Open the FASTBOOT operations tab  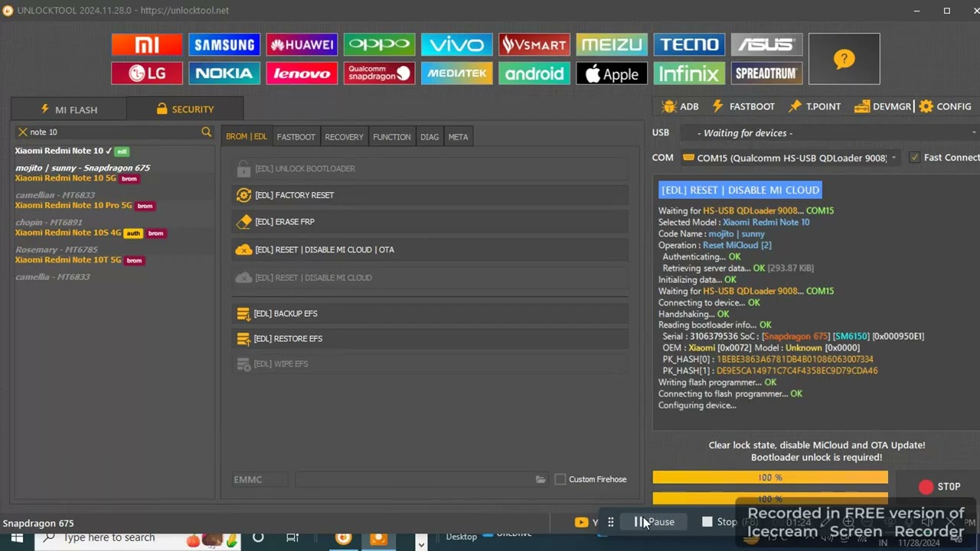(296, 137)
